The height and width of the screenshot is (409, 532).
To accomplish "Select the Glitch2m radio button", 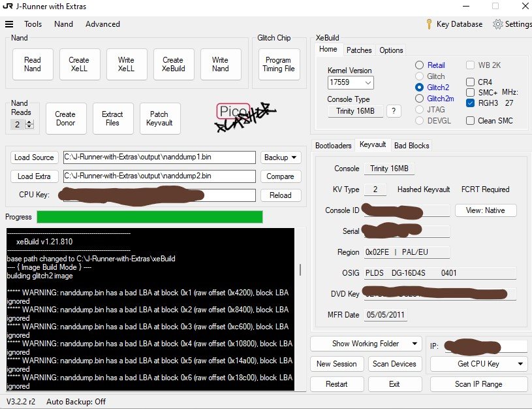I will pos(419,99).
